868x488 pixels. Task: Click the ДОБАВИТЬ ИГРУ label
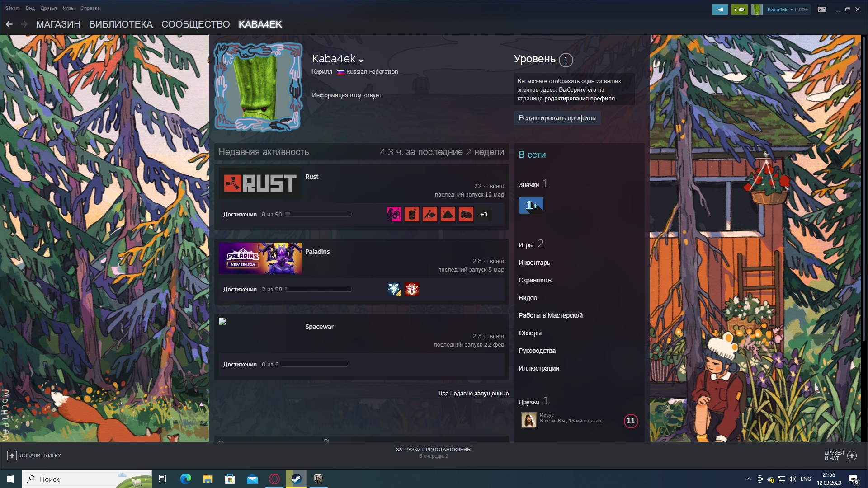40,455
